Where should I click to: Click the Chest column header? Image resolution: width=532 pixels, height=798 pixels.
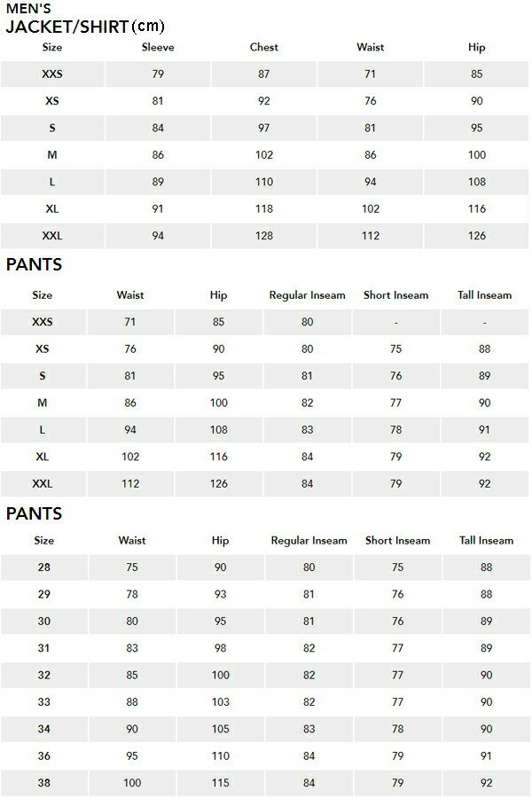click(264, 48)
